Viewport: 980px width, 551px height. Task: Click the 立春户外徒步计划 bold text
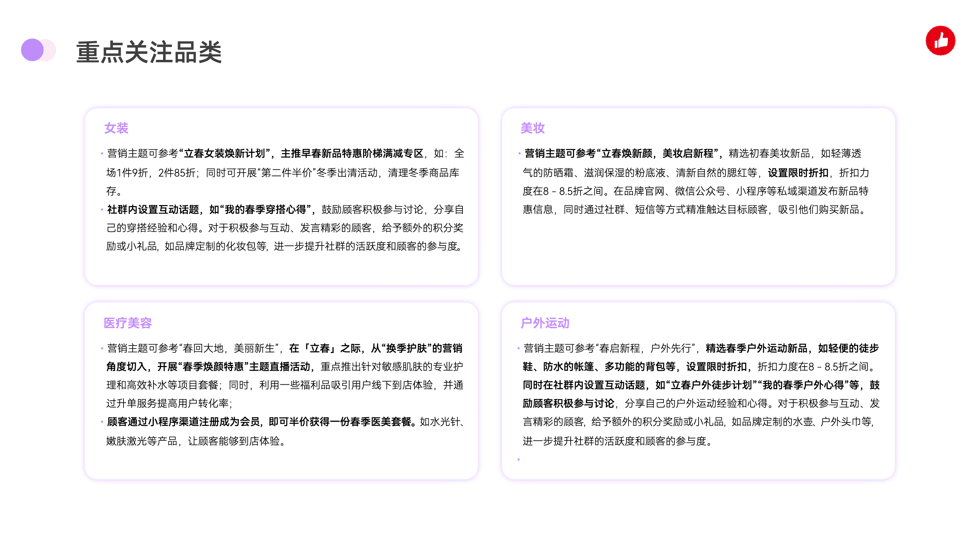[712, 385]
